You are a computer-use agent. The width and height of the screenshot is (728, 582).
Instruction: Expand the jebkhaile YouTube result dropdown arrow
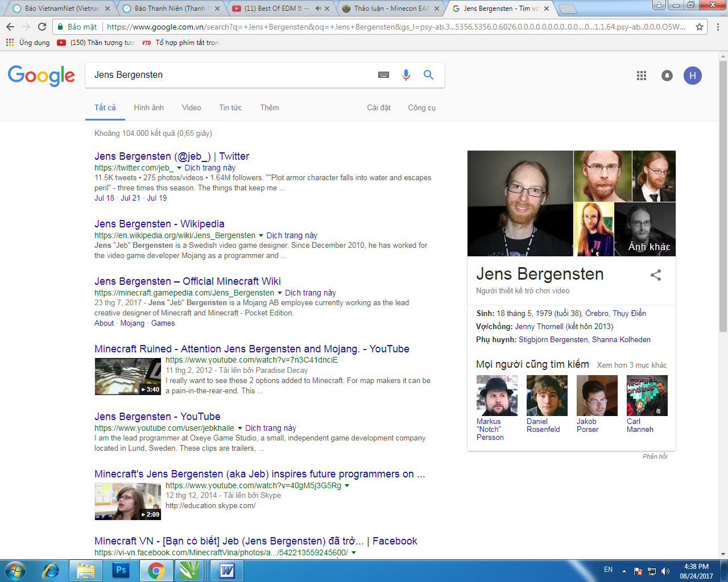pyautogui.click(x=240, y=429)
